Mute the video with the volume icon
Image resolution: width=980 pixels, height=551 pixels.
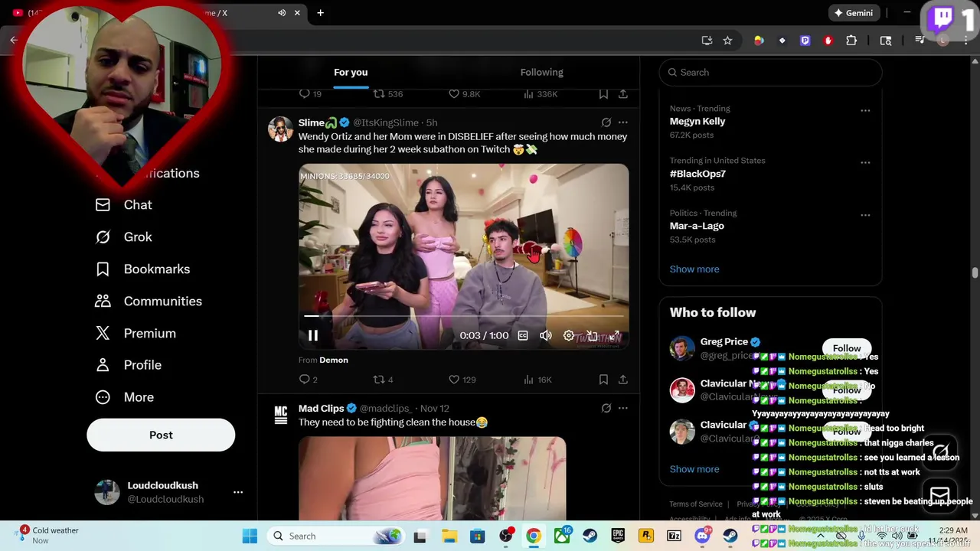546,336
